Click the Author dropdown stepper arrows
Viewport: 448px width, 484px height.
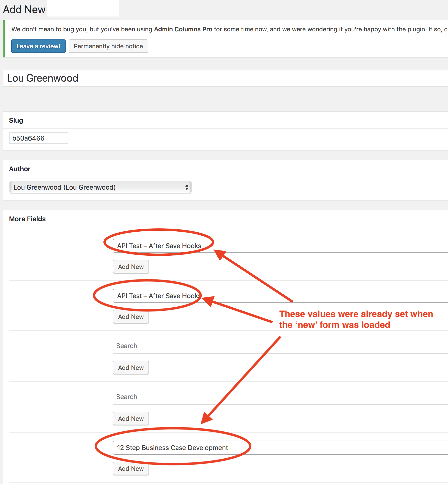187,187
